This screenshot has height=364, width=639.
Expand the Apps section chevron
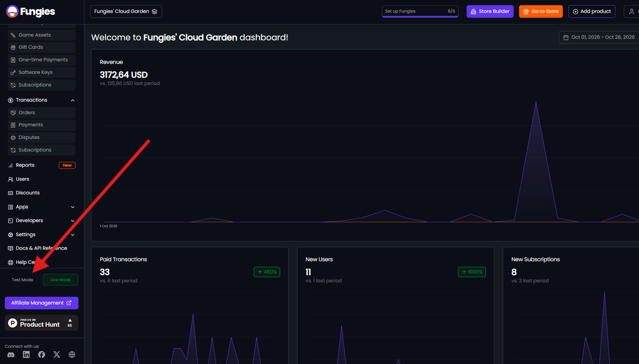tap(73, 207)
